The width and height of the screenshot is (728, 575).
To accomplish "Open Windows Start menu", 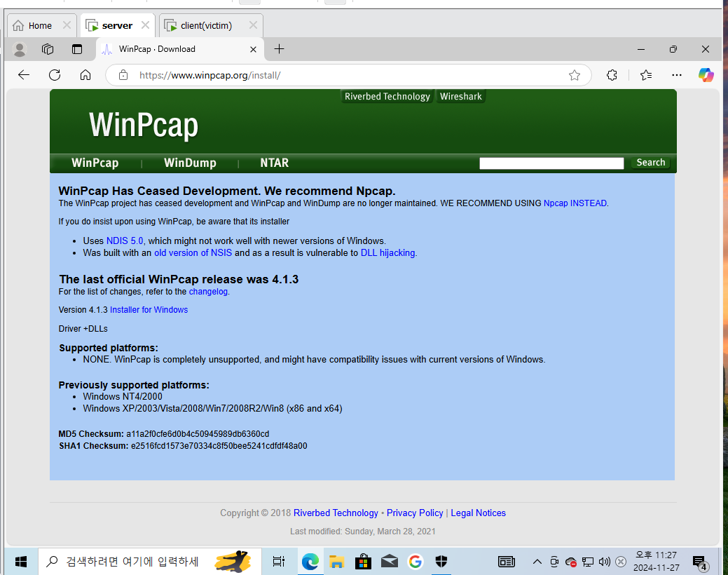I will coord(21,562).
